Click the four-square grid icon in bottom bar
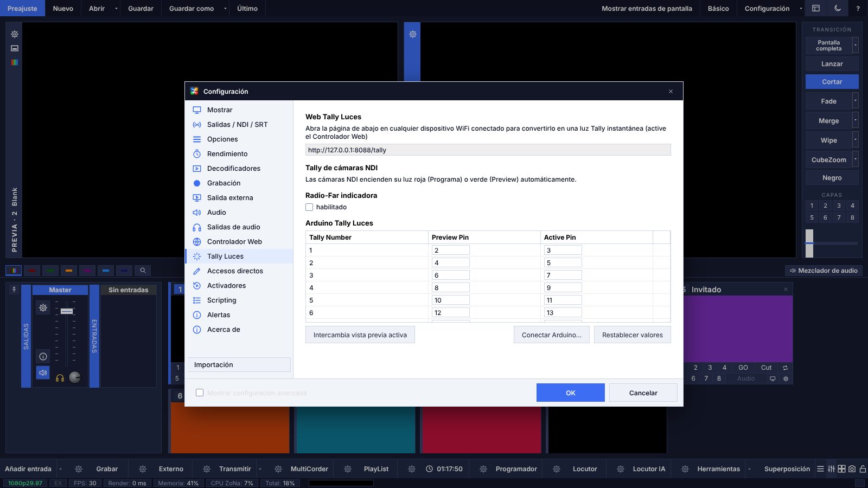The height and width of the screenshot is (488, 868). tap(841, 469)
